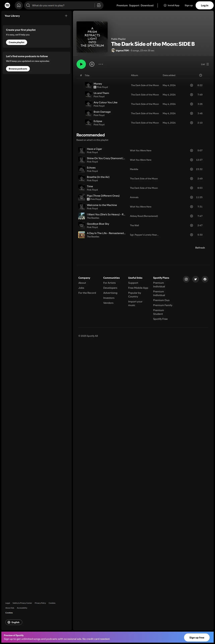The height and width of the screenshot is (644, 215).
Task: Open the Accessibility link
Action: click(22, 608)
